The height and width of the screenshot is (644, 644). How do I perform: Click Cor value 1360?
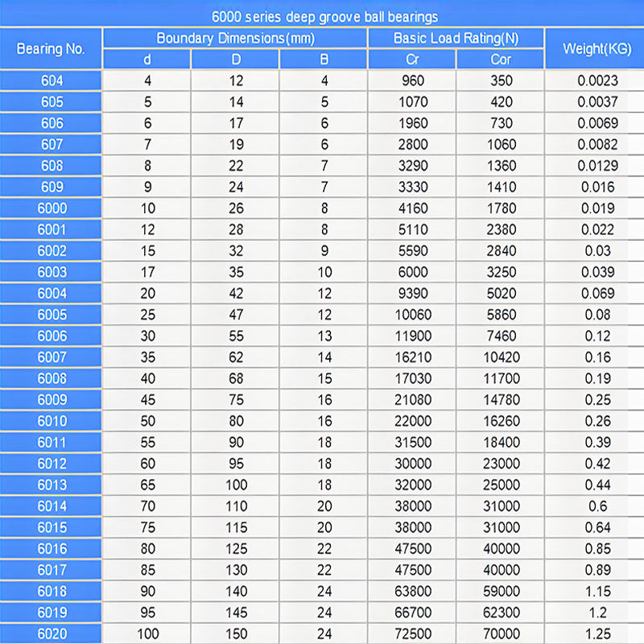point(501,166)
